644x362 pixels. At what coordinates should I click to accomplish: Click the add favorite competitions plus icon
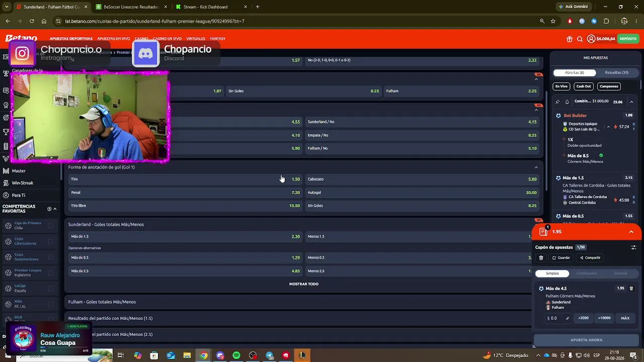pyautogui.click(x=49, y=209)
